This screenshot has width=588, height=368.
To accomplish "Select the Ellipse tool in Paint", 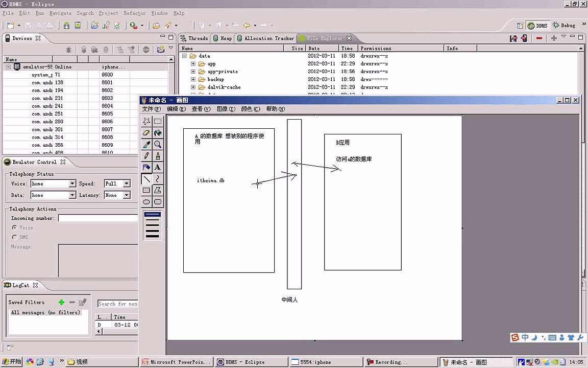I will 146,202.
